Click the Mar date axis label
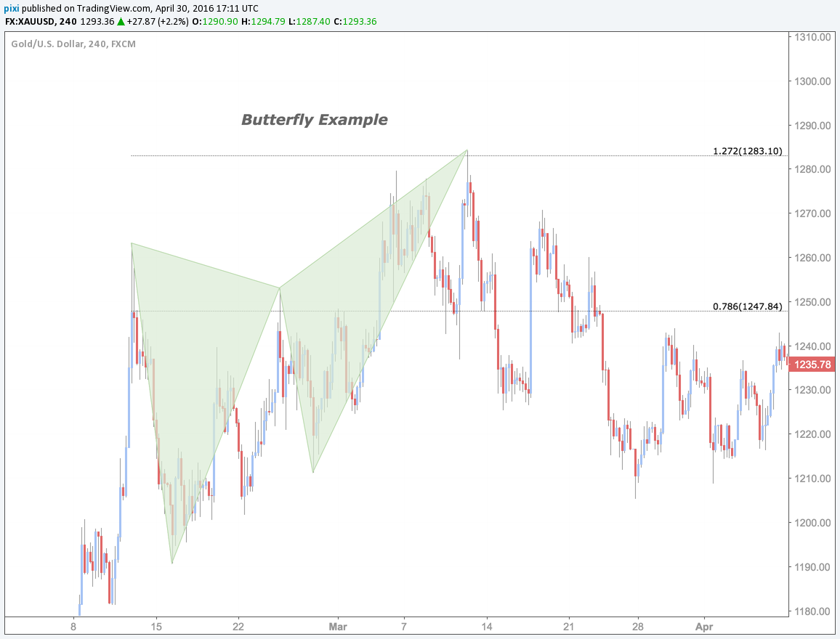Screen dimensions: 840x639 click(x=338, y=626)
